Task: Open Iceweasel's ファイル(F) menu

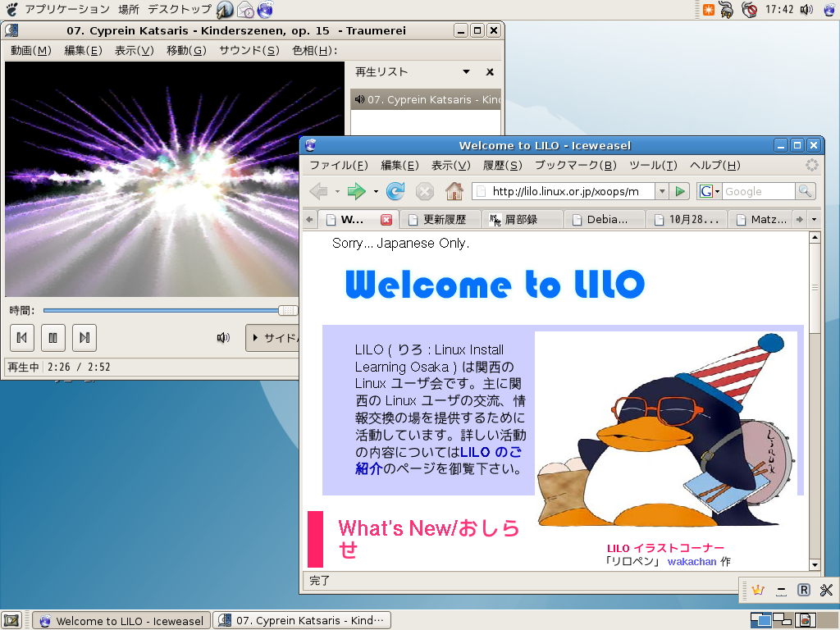Action: (339, 165)
